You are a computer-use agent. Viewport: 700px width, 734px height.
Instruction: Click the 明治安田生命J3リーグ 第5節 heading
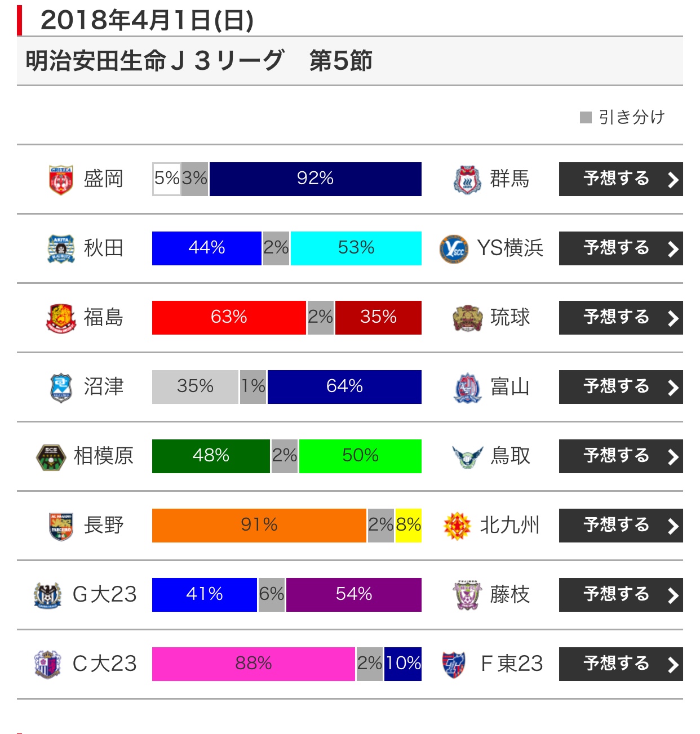click(x=199, y=61)
